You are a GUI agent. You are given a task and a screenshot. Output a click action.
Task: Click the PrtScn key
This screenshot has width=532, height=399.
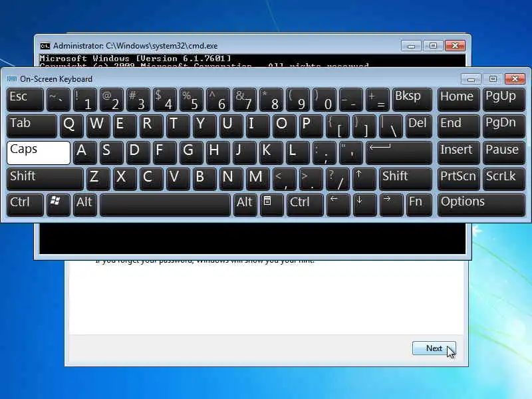(458, 179)
